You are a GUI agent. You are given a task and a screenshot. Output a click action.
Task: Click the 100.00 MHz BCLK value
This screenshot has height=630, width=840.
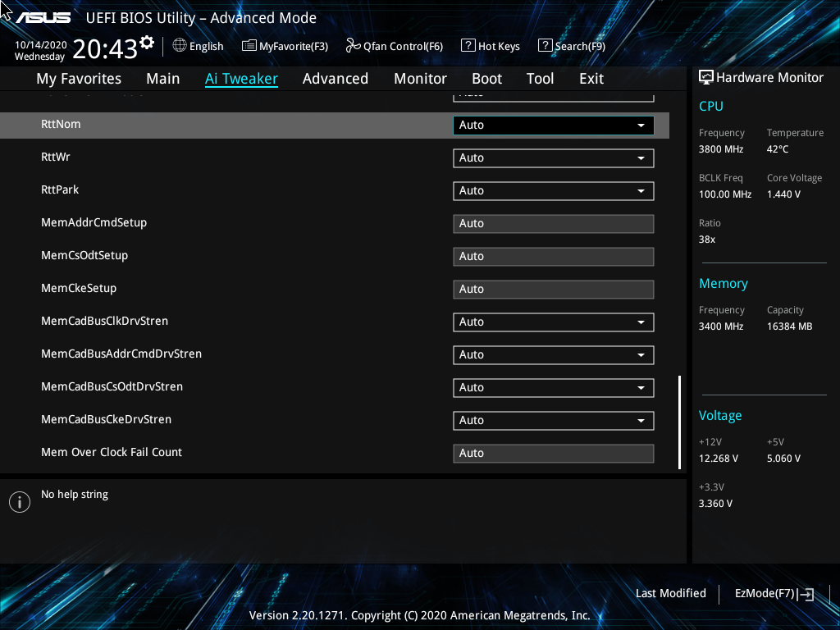(x=725, y=194)
